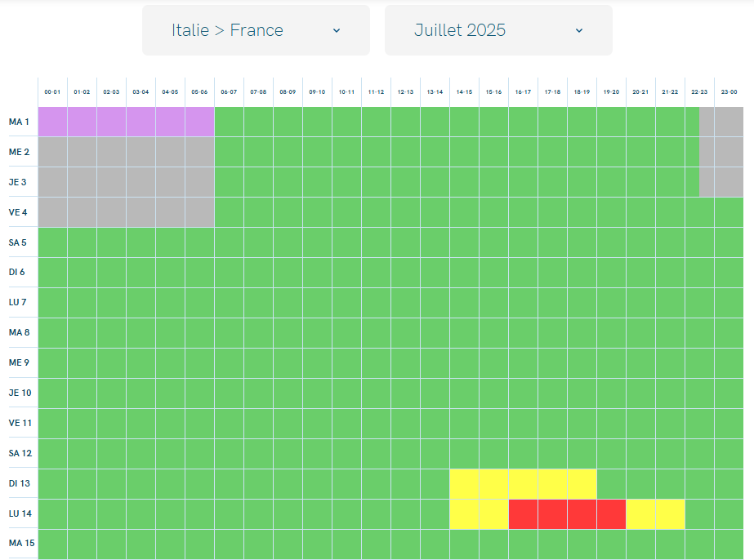Select the yellow cell for DI 13 at 14-15

(x=465, y=483)
